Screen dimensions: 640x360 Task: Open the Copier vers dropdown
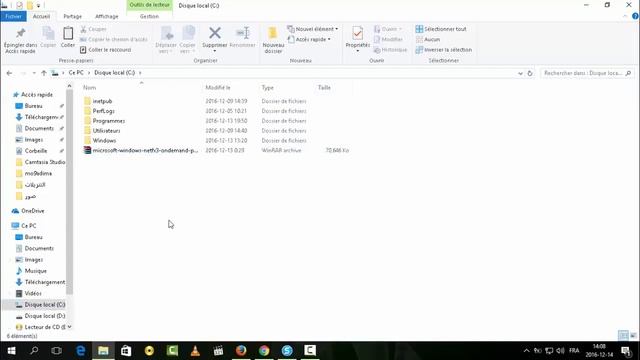[188, 40]
